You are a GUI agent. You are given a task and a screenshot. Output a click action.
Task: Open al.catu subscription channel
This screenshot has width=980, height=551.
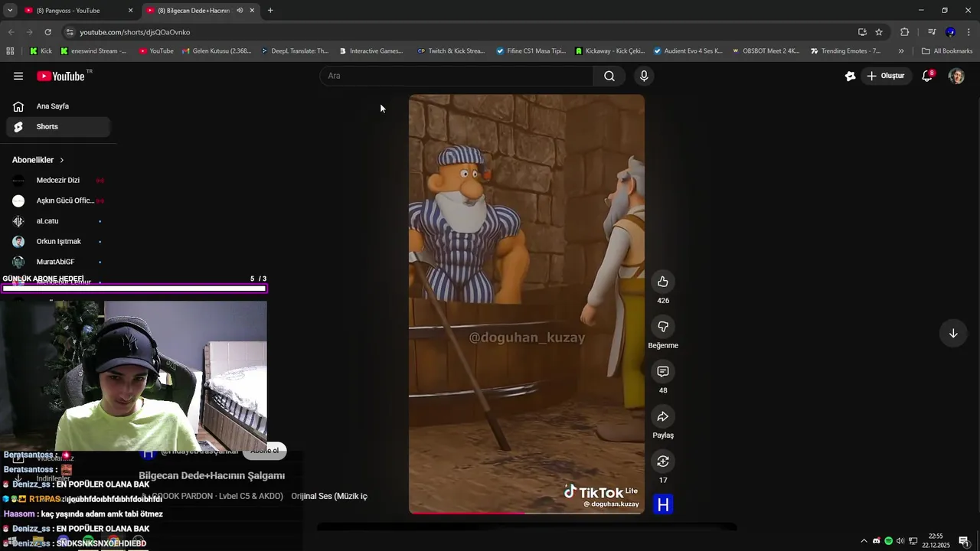tap(58, 221)
